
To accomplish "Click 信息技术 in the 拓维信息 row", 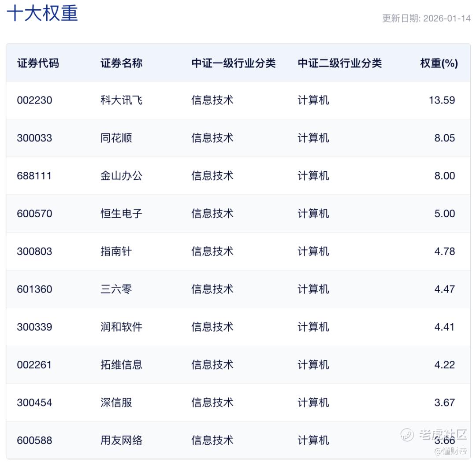I will click(x=212, y=365).
